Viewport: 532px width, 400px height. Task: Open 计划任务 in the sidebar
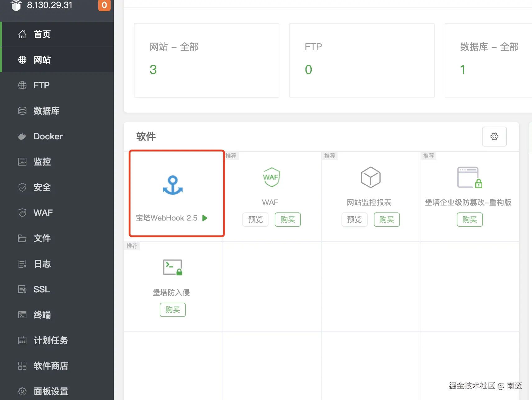tap(57, 340)
